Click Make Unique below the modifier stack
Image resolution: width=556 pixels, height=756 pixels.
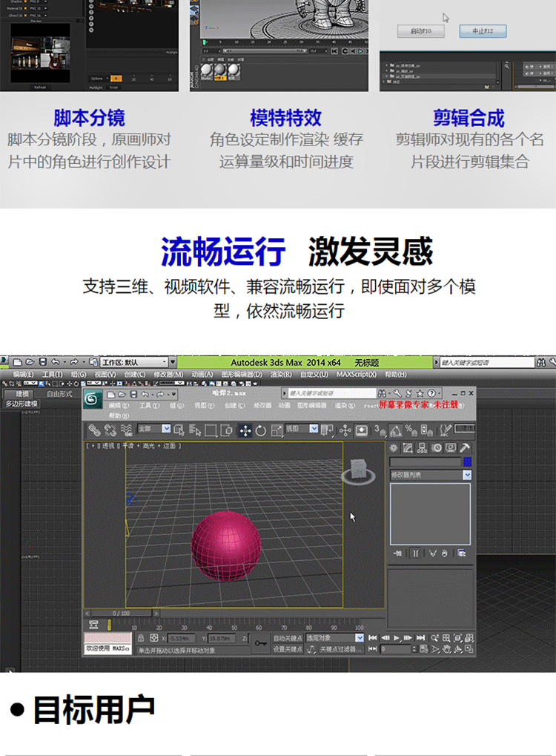432,553
